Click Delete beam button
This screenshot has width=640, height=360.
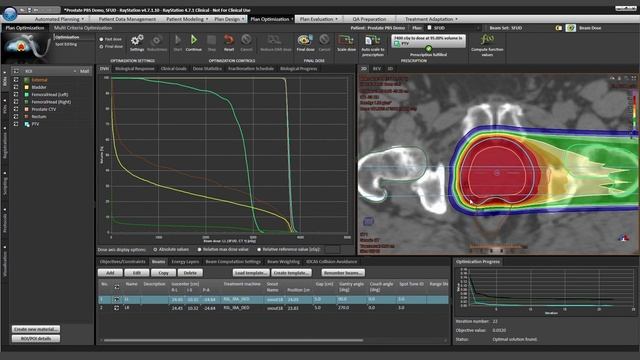(190, 273)
